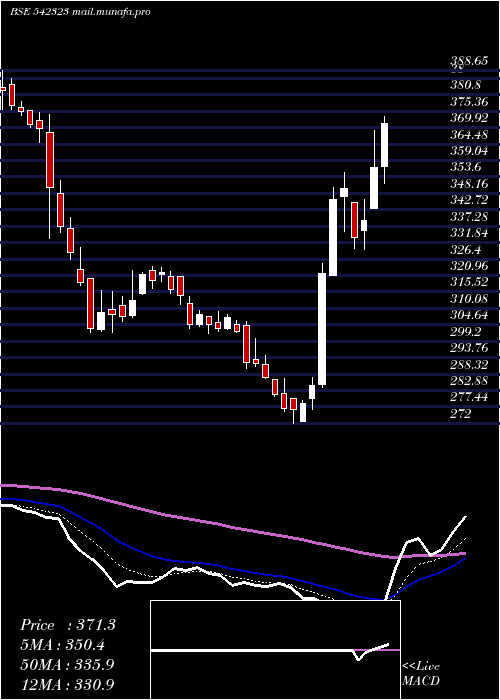This screenshot has width=500, height=700.
Task: Select the 277.44 axis value
Action: point(469,397)
